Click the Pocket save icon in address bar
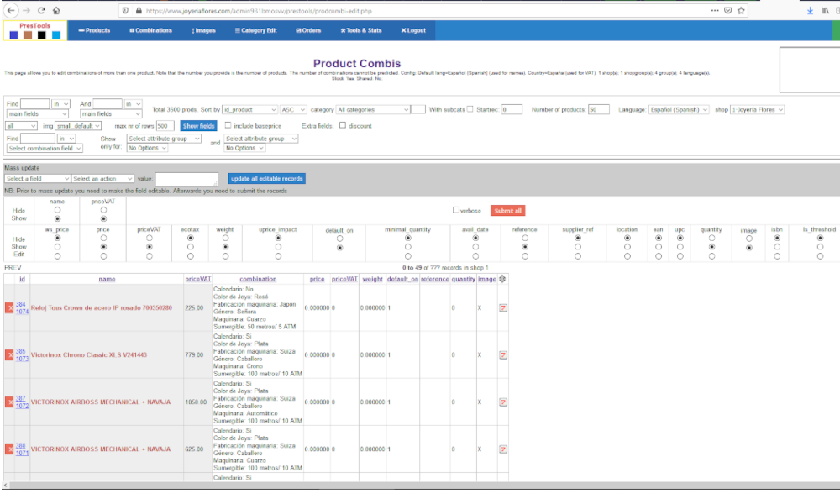This screenshot has width=840, height=504. tap(728, 10)
